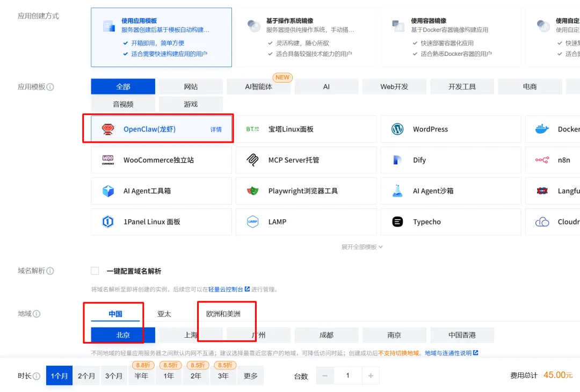Switch to 欧洲和美洲 region tab
Image resolution: width=580 pixels, height=392 pixels.
click(x=223, y=314)
